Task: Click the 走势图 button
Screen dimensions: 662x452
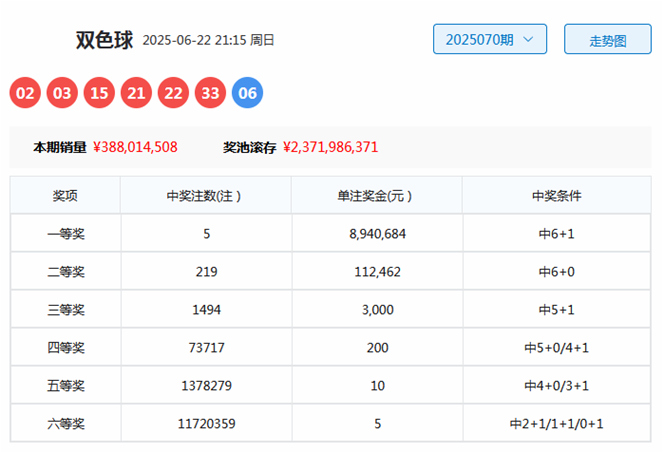Action: (608, 39)
